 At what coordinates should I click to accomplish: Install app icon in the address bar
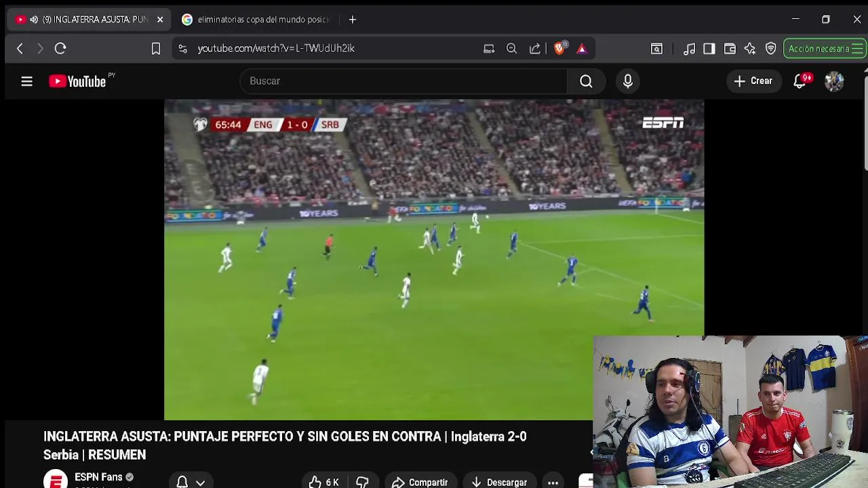coord(489,48)
